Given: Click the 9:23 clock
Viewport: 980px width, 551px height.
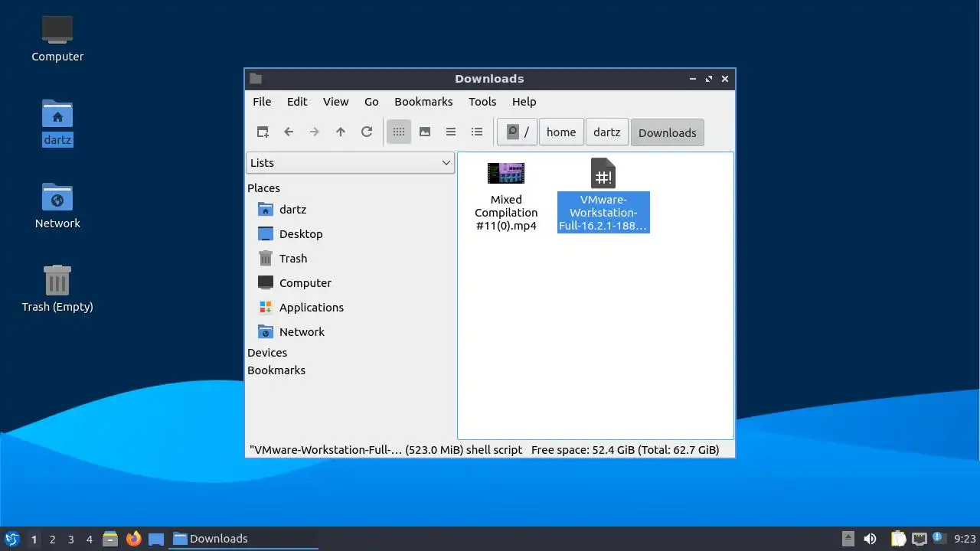Looking at the screenshot, I should point(965,539).
